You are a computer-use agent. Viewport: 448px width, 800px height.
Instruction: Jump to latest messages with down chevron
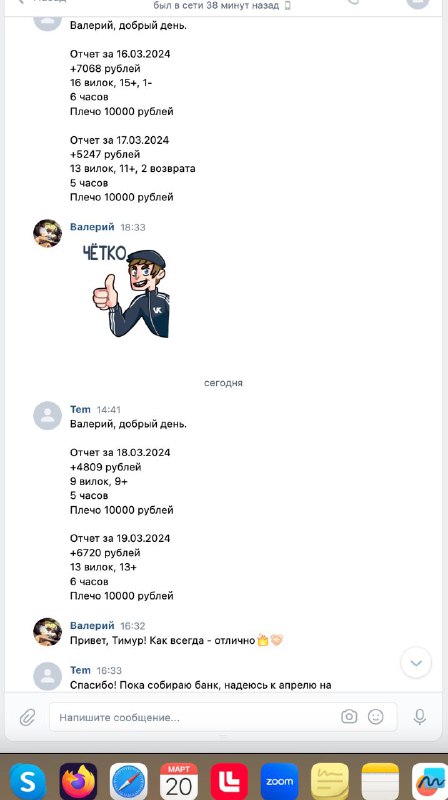tap(416, 663)
